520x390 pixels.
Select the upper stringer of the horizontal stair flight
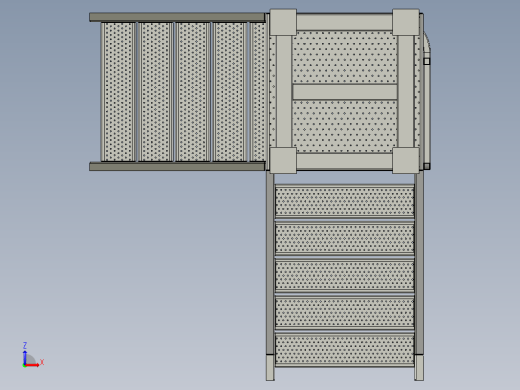(177, 17)
